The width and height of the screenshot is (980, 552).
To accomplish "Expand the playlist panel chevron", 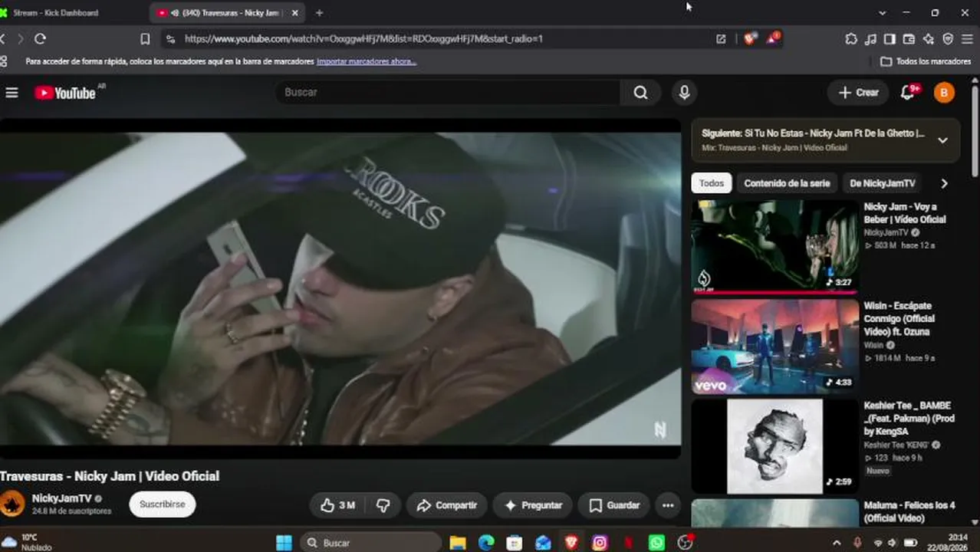I will tap(942, 140).
